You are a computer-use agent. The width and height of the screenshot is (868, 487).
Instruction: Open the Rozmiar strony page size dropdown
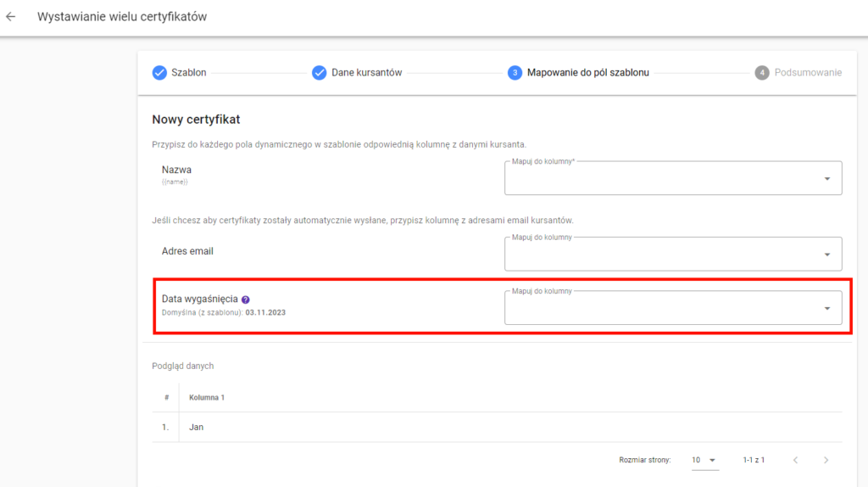704,460
